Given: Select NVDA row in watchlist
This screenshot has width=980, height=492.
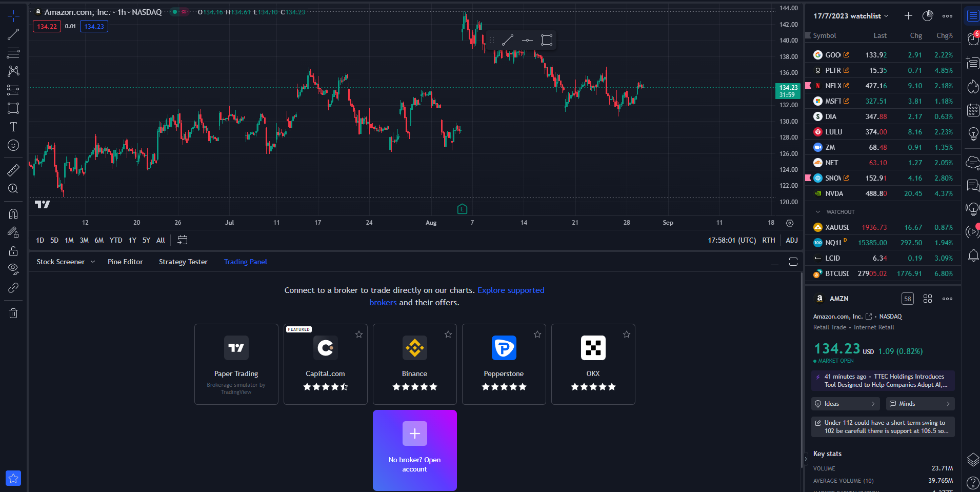Looking at the screenshot, I should [x=883, y=193].
